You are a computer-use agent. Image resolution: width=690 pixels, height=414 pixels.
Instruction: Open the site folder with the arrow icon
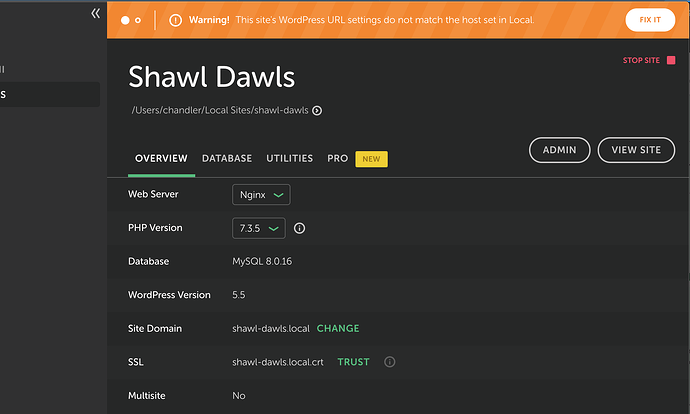(317, 110)
